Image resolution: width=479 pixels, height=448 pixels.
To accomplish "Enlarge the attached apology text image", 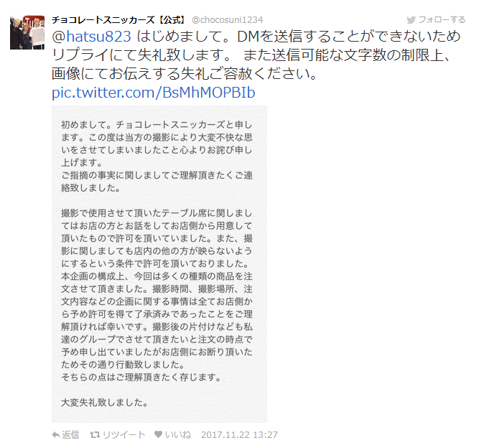I will 159,264.
